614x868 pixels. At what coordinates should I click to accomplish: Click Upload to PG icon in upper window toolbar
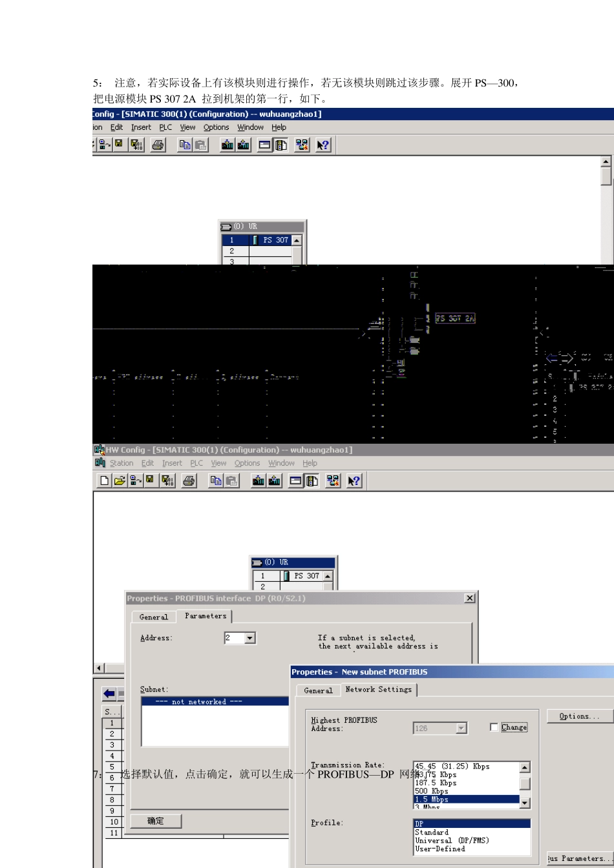coord(244,145)
